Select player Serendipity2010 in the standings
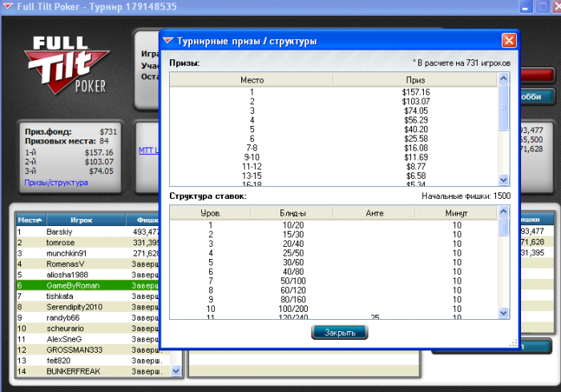 (87, 307)
